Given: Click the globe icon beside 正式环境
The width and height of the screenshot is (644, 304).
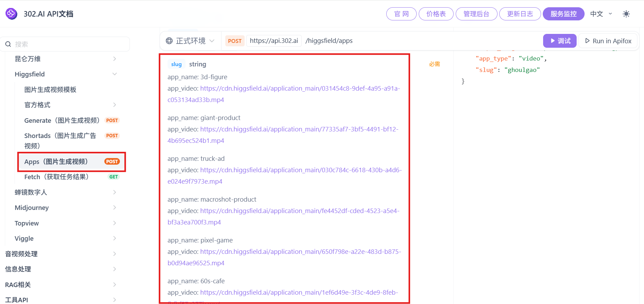Looking at the screenshot, I should (169, 41).
